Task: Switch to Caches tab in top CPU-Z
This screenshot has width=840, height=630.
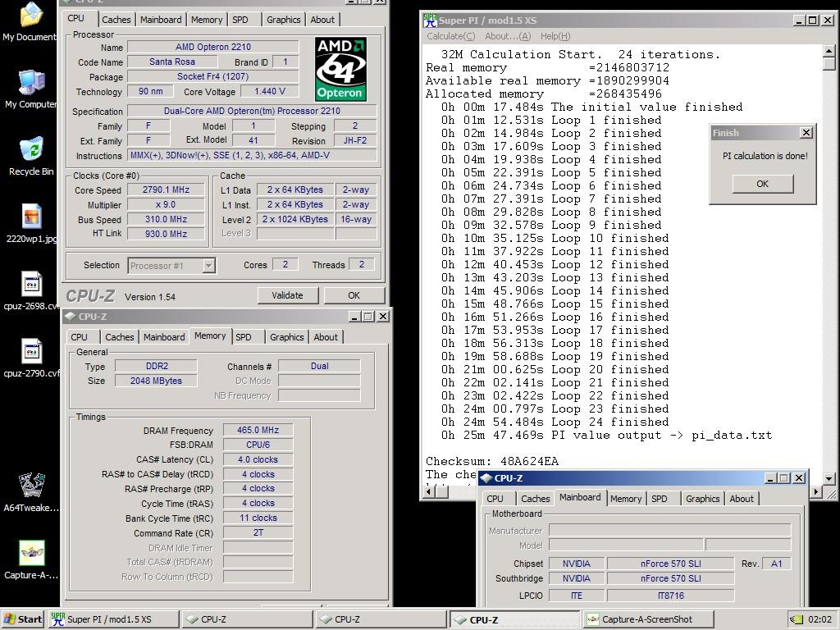Action: (x=116, y=20)
